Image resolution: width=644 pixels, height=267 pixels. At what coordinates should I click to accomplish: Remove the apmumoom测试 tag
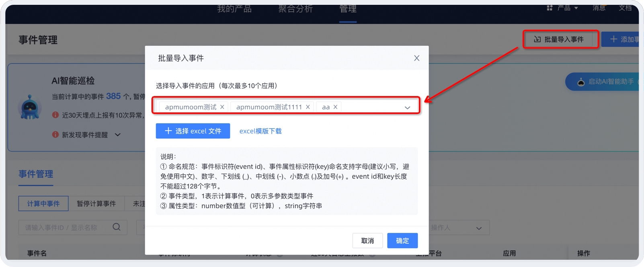222,107
